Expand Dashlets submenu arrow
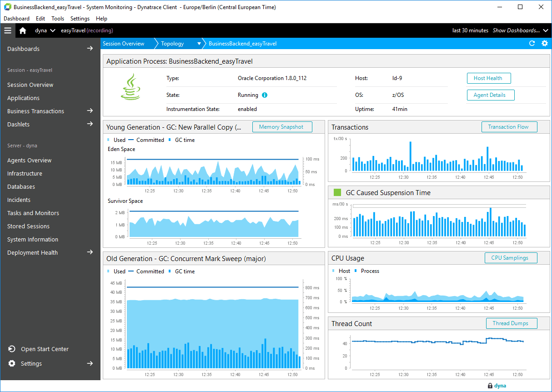Viewport: 552px width, 392px height. [90, 124]
